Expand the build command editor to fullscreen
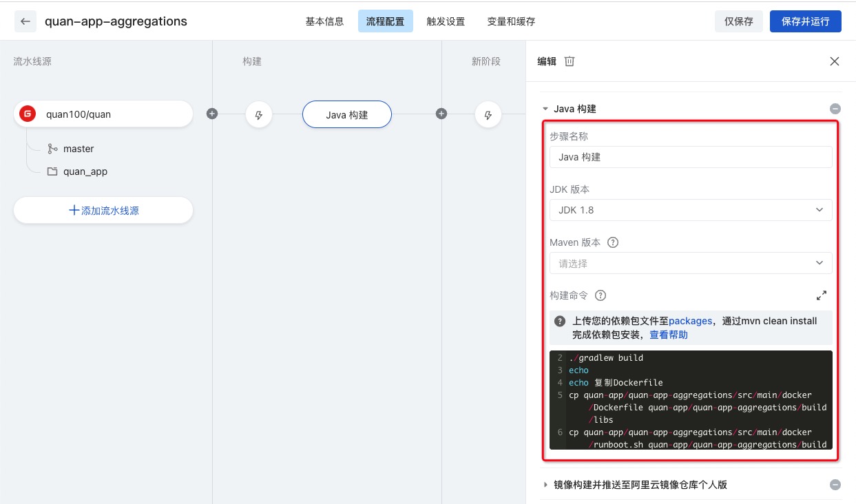856x504 pixels. tap(822, 295)
